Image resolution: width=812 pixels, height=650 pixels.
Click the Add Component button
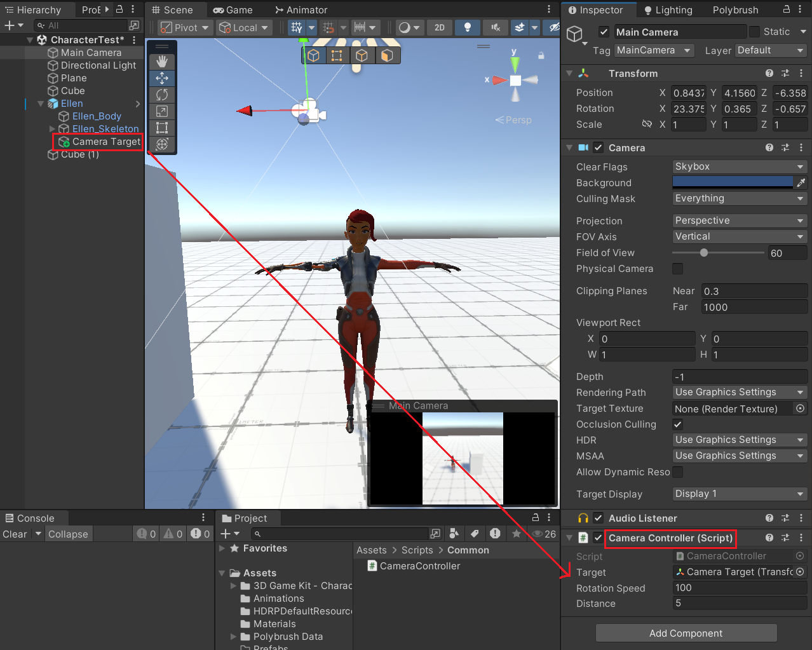686,633
